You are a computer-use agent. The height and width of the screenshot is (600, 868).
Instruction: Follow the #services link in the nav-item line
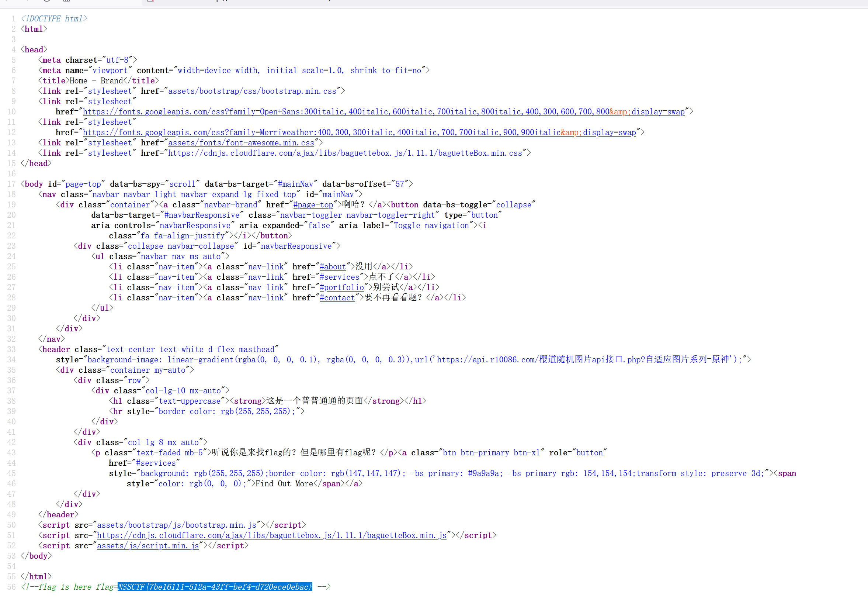pyautogui.click(x=339, y=277)
